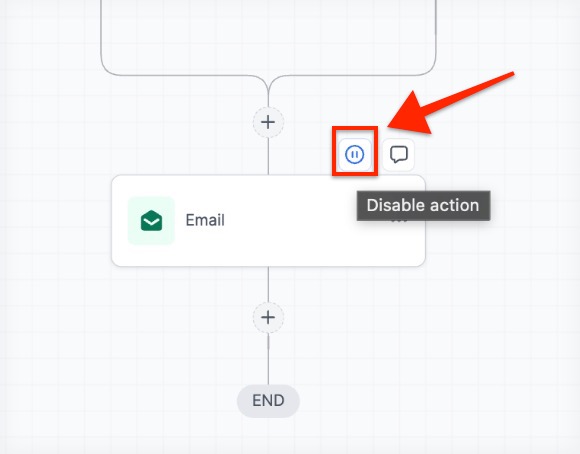Viewport: 580px width, 454px height.
Task: Select the END node
Action: 268,401
